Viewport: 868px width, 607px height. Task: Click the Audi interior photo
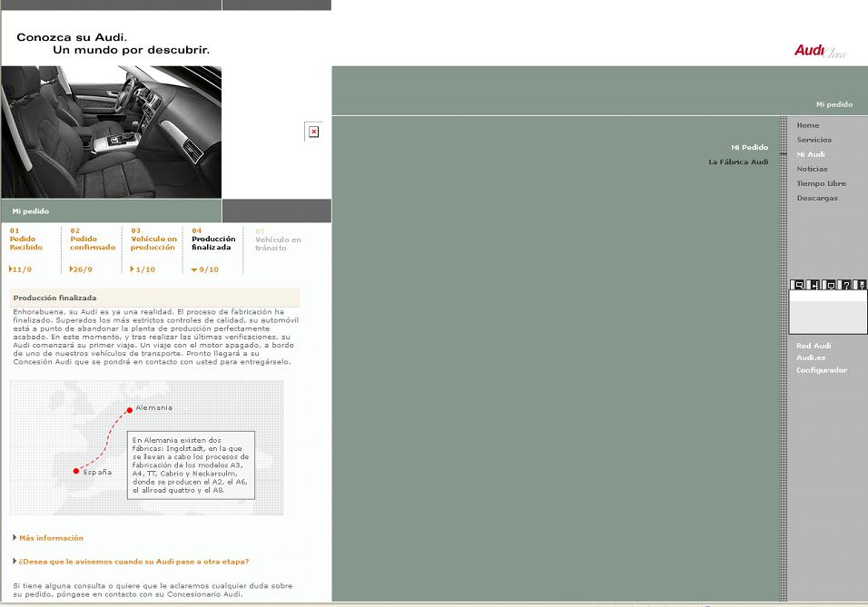112,132
